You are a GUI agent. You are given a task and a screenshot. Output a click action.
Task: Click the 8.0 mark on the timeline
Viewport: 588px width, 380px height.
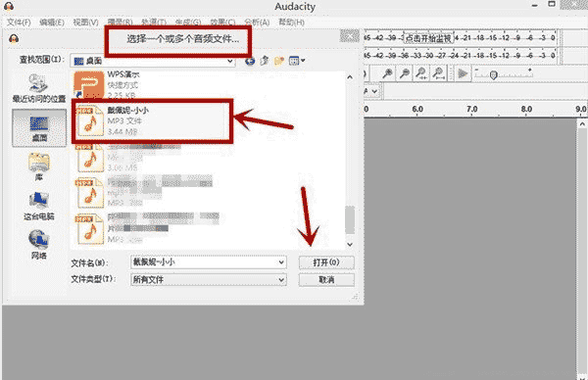[526, 109]
